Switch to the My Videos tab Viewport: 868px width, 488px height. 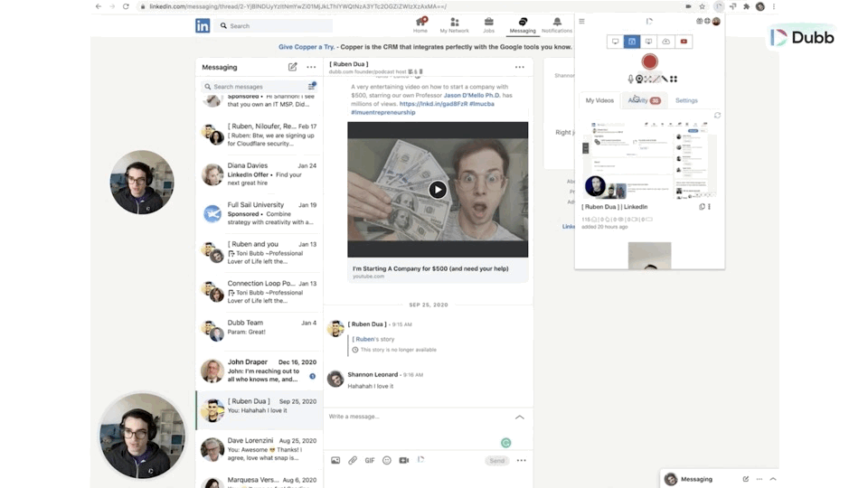(x=599, y=100)
